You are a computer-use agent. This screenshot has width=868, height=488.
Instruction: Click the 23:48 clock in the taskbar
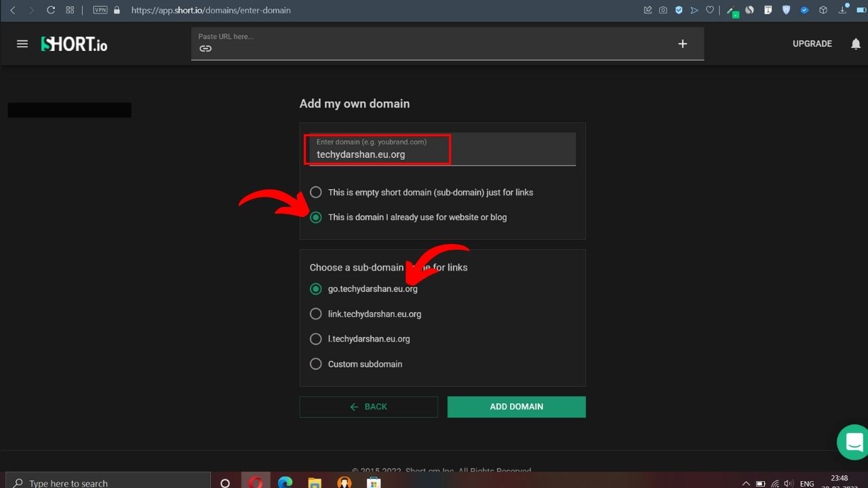pyautogui.click(x=840, y=479)
